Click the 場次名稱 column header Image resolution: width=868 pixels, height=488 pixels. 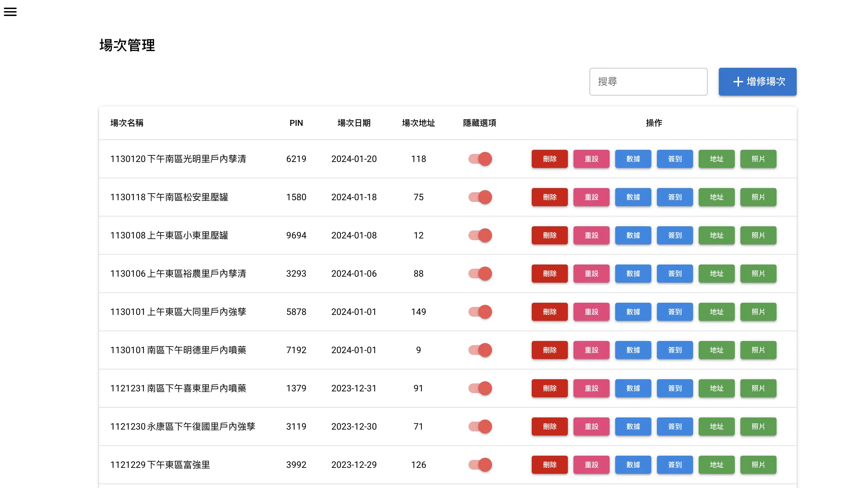point(127,123)
